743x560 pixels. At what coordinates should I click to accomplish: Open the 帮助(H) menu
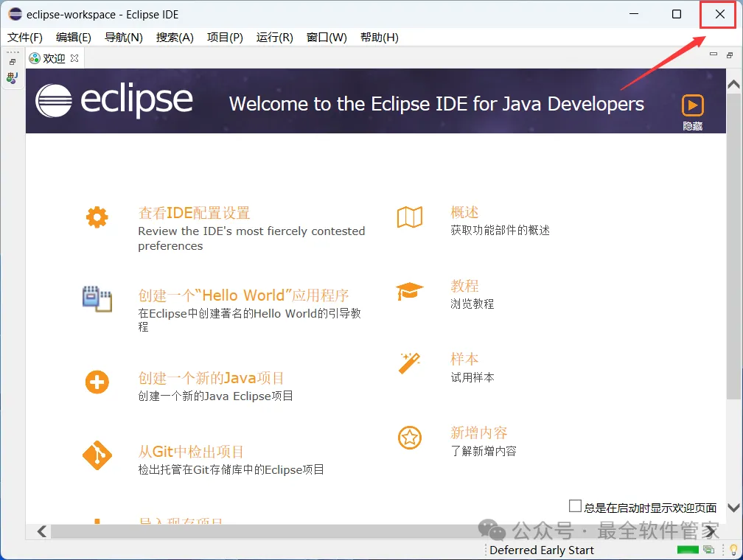point(379,37)
